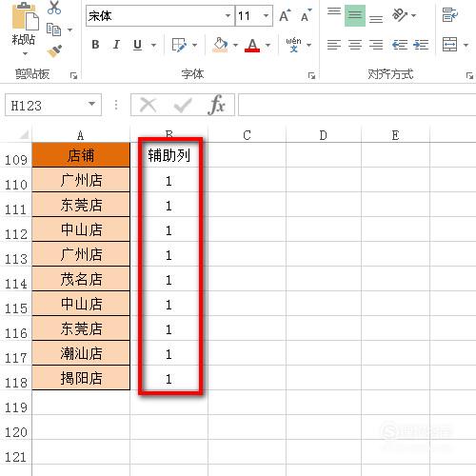The image size is (476, 476).
Task: Apply the fill color paint bucket
Action: [x=221, y=45]
